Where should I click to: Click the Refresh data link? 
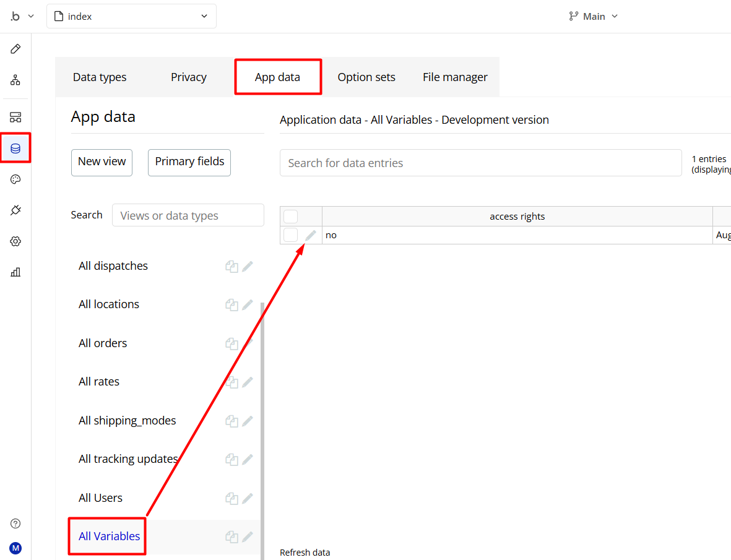coord(305,553)
